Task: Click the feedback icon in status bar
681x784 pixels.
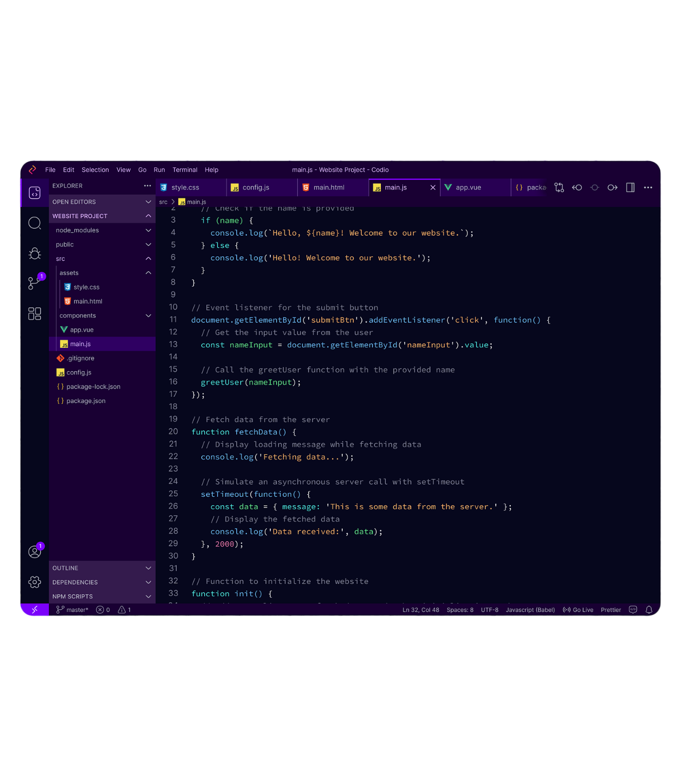Action: [633, 610]
